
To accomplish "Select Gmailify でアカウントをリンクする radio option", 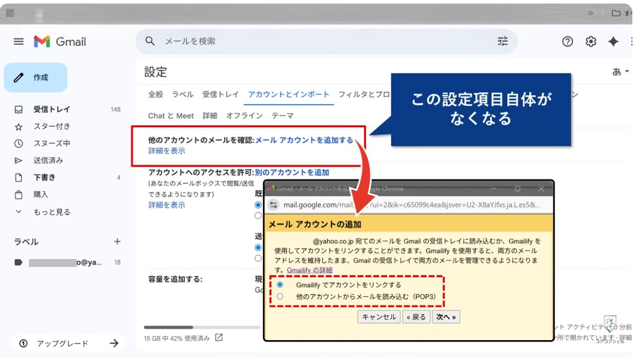I will click(280, 284).
